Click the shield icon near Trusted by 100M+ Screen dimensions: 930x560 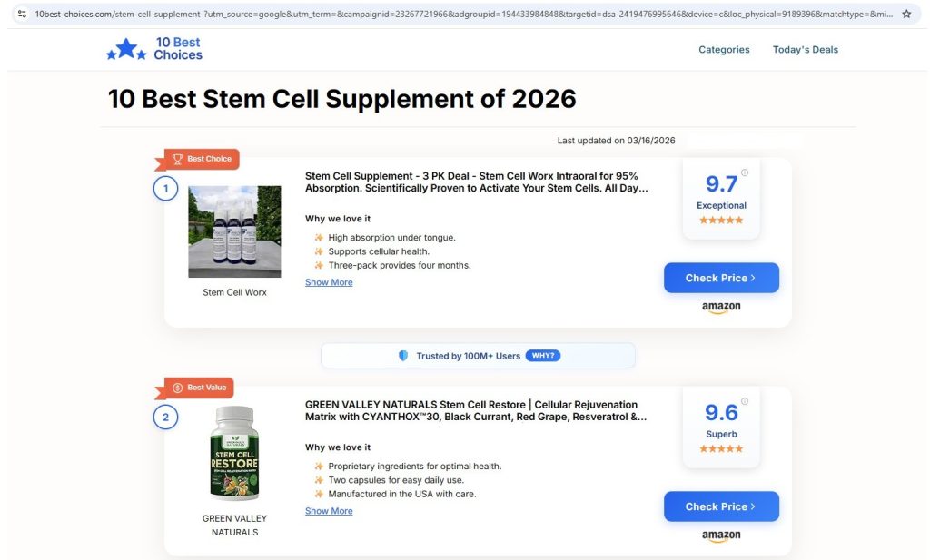coord(403,356)
